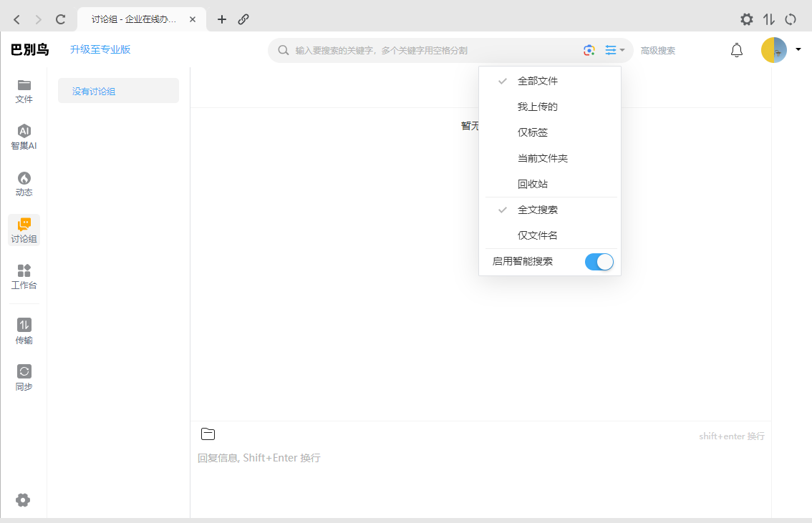The image size is (812, 523).
Task: Click the link chain icon beside new tab
Action: click(243, 19)
